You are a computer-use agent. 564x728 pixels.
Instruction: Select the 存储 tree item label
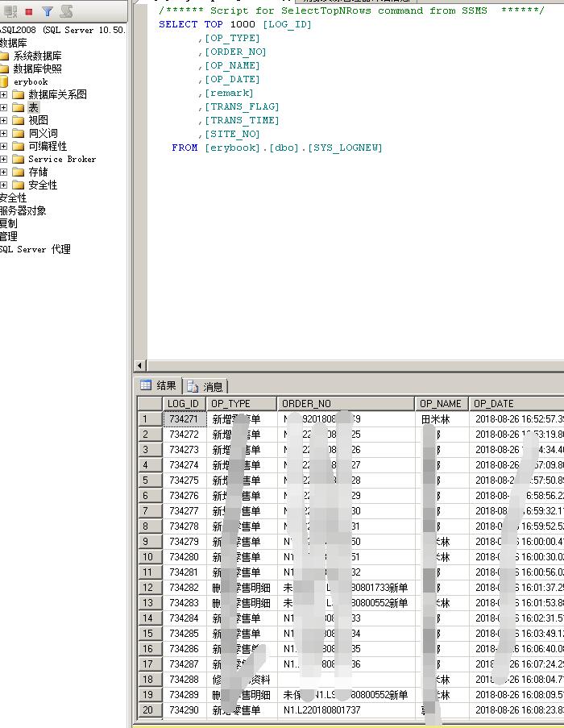(x=38, y=173)
